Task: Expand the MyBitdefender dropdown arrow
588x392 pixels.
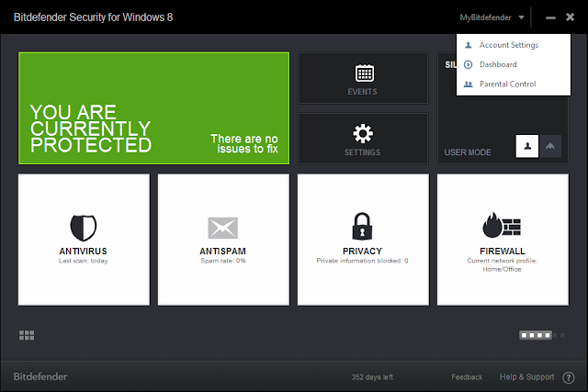Action: pos(521,17)
